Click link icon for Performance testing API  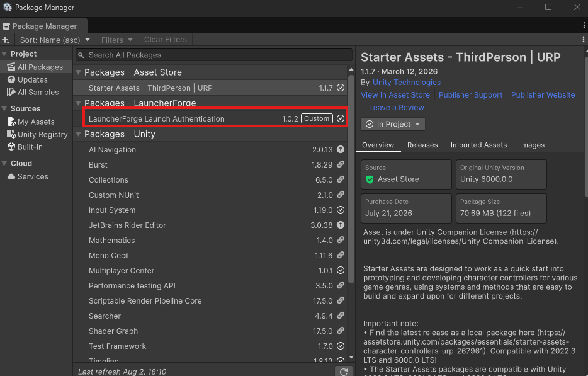coord(341,285)
